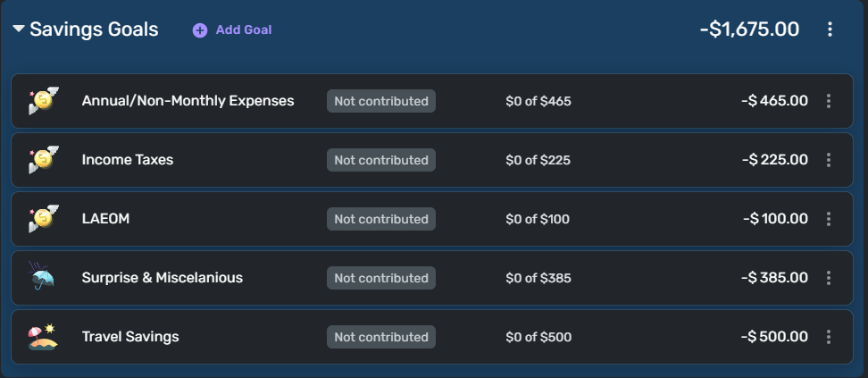Open the Surprise & Miscelanious three-dot menu

(829, 278)
